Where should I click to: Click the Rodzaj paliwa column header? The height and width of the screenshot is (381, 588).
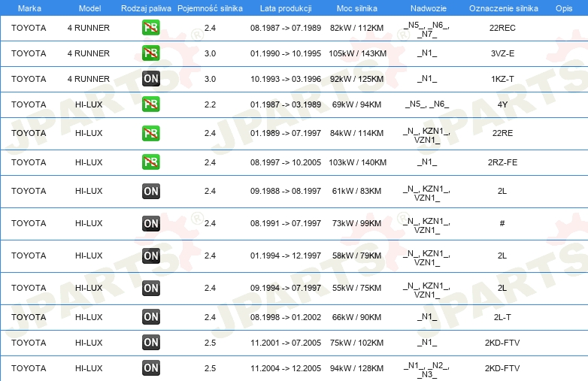146,8
